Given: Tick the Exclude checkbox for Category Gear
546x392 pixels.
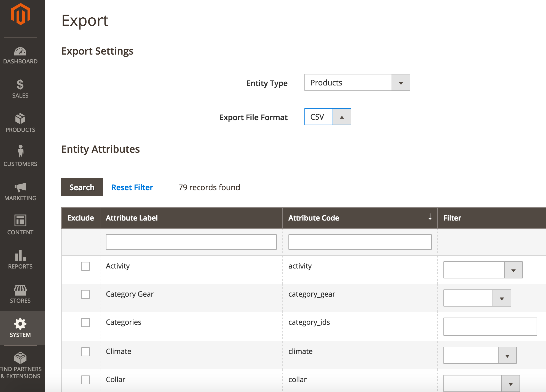Looking at the screenshot, I should click(x=85, y=294).
